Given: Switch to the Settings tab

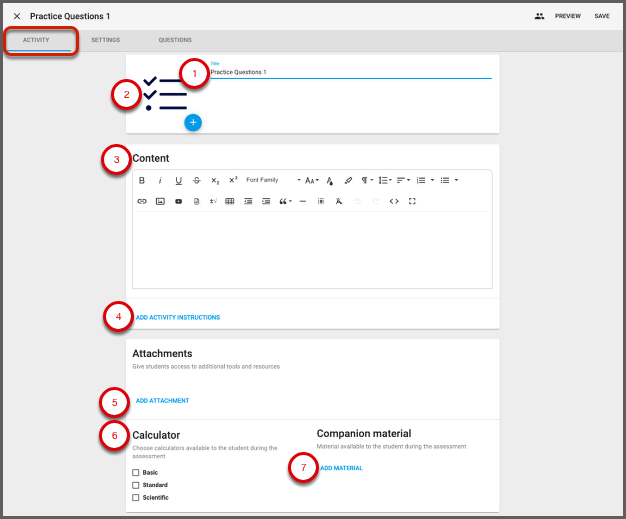Looking at the screenshot, I should 105,40.
